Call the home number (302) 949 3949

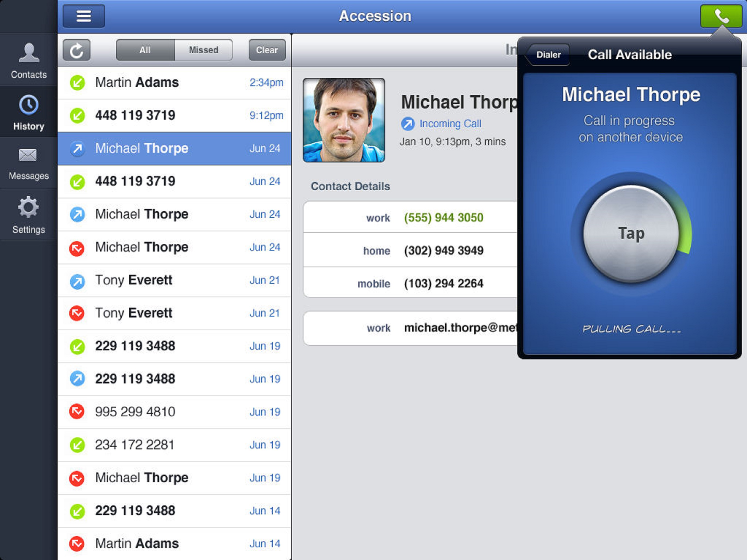coord(410,250)
